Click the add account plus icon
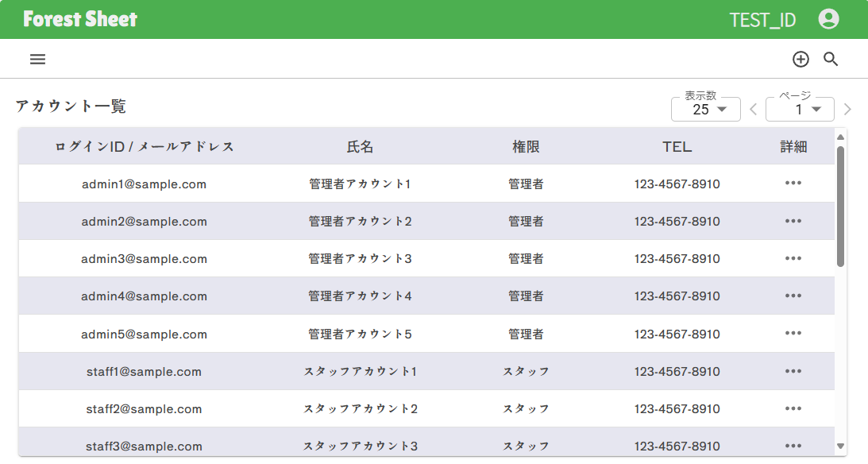 800,60
